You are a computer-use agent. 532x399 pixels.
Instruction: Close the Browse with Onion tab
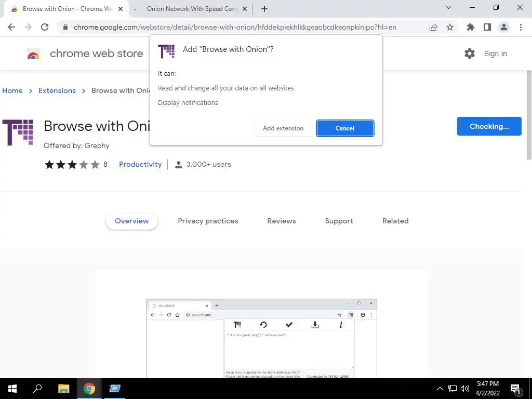[121, 9]
